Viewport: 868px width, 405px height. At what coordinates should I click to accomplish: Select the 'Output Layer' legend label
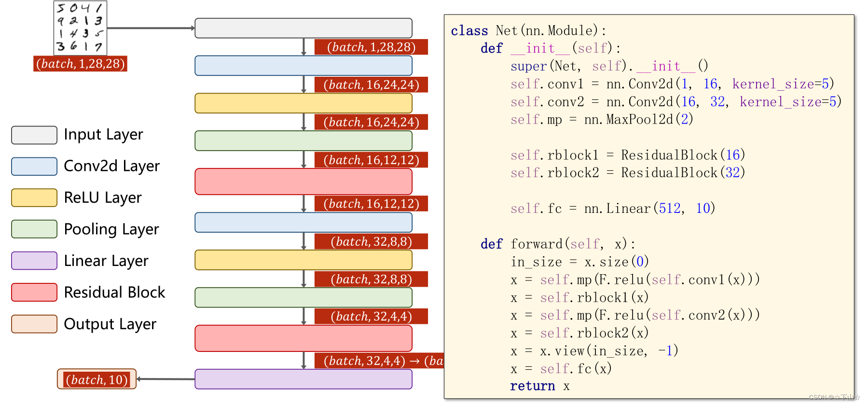click(x=110, y=324)
